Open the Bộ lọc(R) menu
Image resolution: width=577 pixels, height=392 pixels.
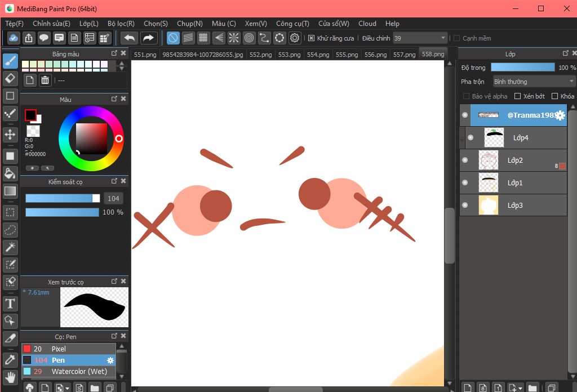121,24
